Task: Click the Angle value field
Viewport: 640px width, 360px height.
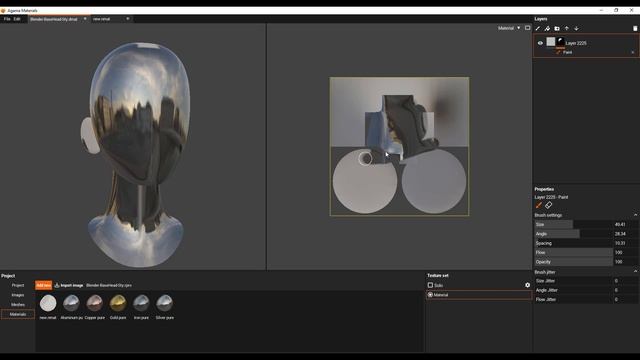Action: tap(626, 234)
